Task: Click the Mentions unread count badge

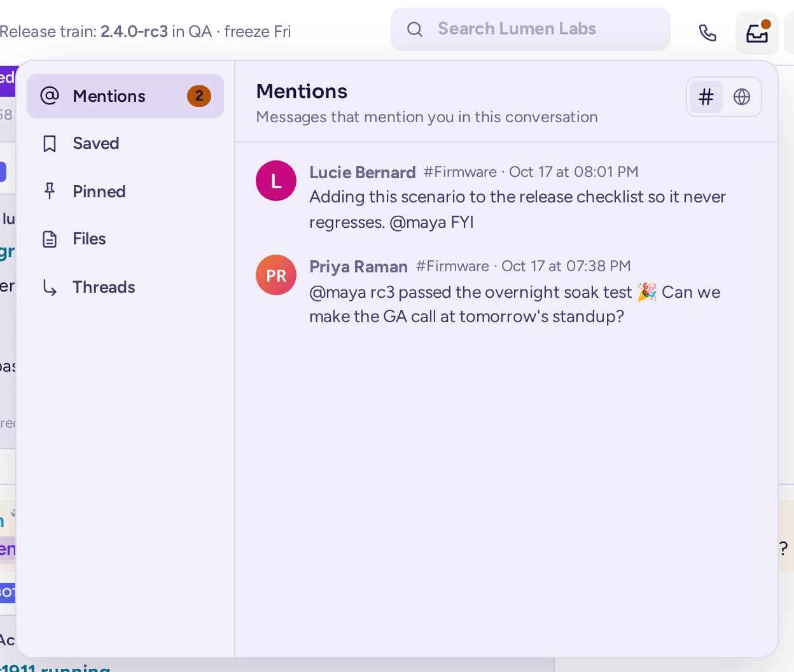Action: 199,96
